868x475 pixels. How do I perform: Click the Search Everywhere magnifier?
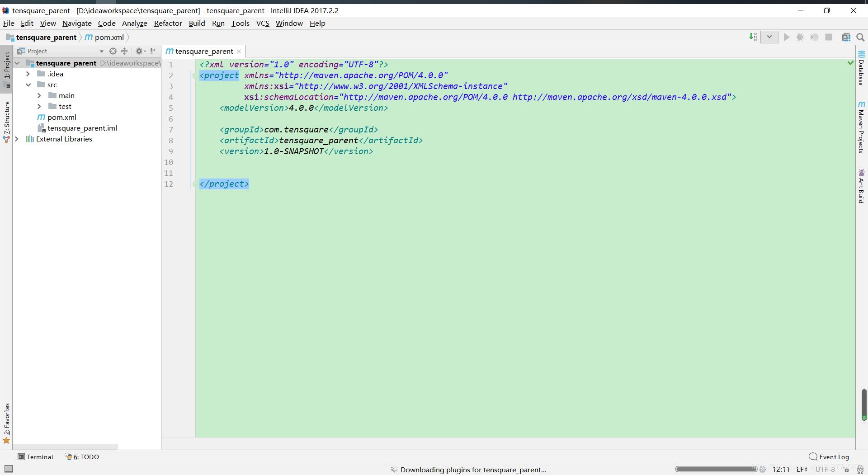coord(860,37)
